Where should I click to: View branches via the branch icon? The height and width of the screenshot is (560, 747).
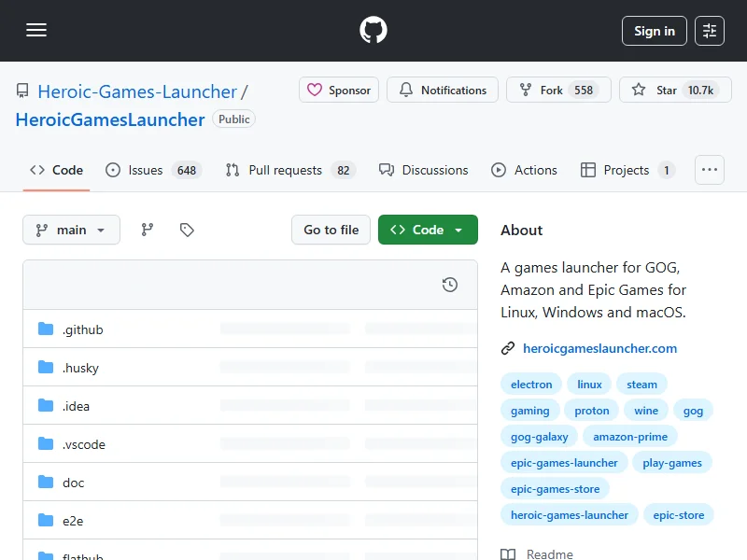click(148, 230)
